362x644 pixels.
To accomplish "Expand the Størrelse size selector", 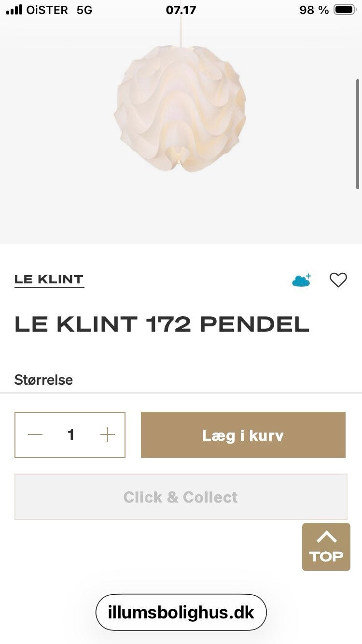I will (44, 380).
